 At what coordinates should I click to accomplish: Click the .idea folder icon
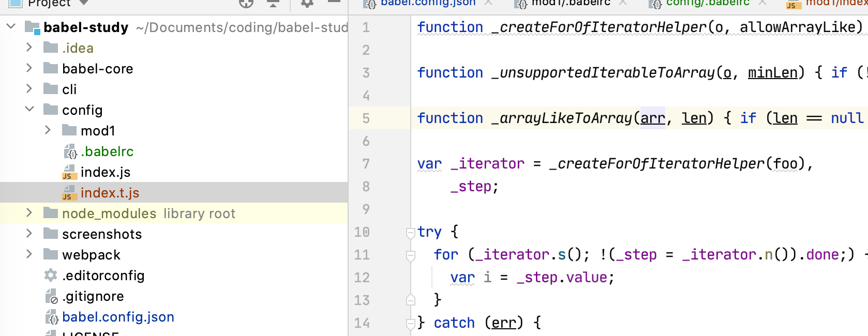tap(51, 48)
